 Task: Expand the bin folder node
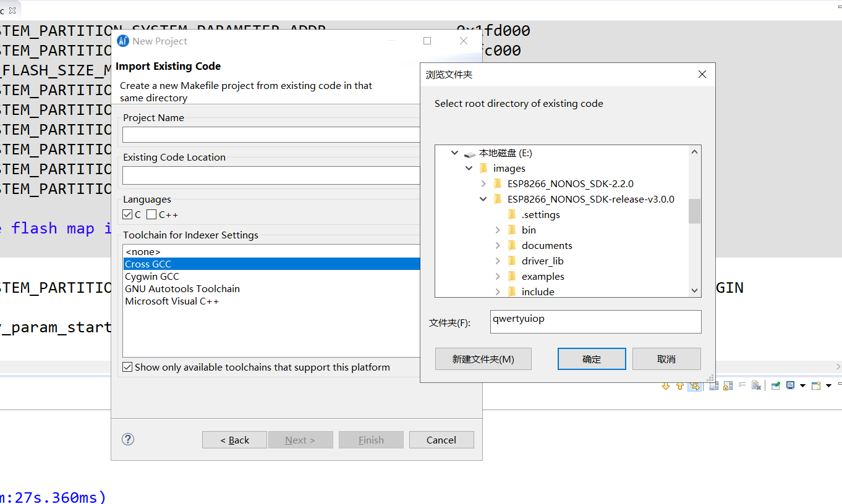pos(498,230)
